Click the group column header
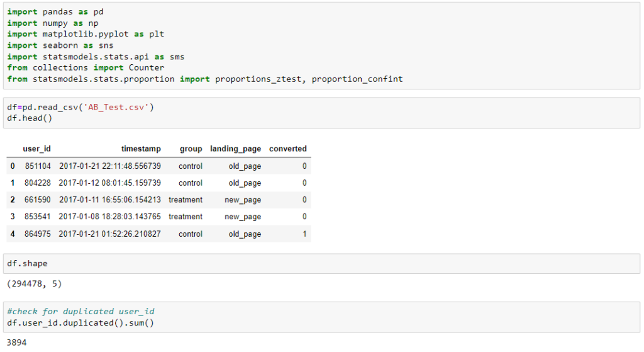Viewport: 644px width, 352px height. pyautogui.click(x=191, y=149)
